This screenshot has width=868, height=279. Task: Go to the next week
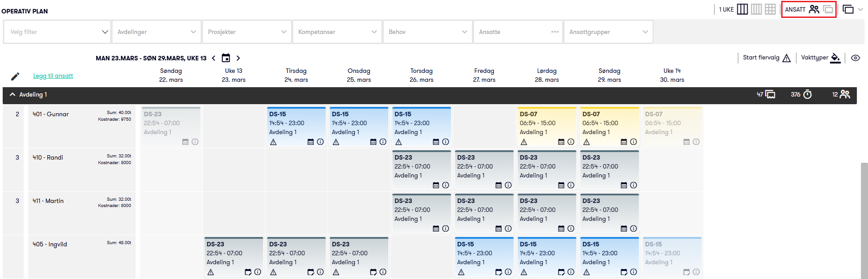coord(238,58)
